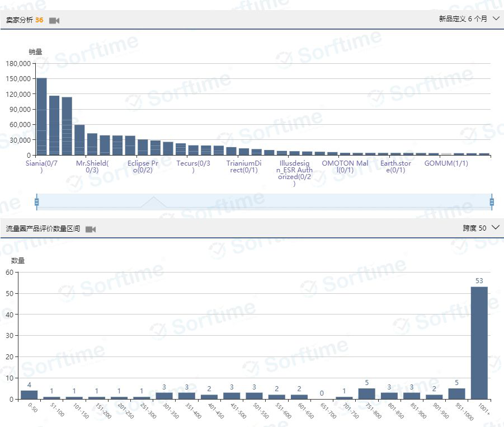Click the TrianiumDirect(0/1) seller label

click(x=244, y=166)
